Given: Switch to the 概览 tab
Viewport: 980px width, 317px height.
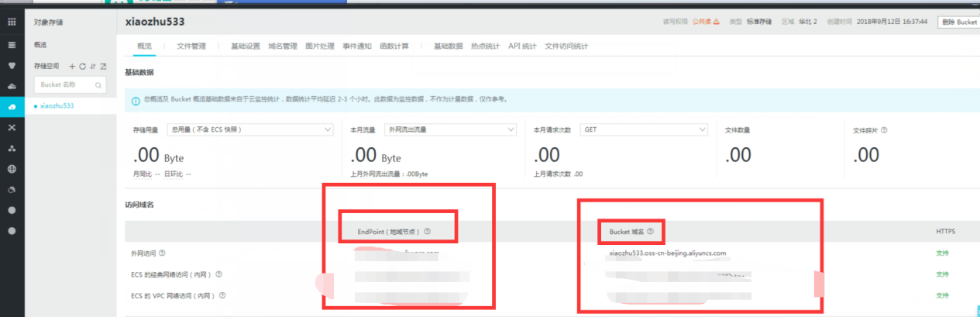Looking at the screenshot, I should 144,47.
